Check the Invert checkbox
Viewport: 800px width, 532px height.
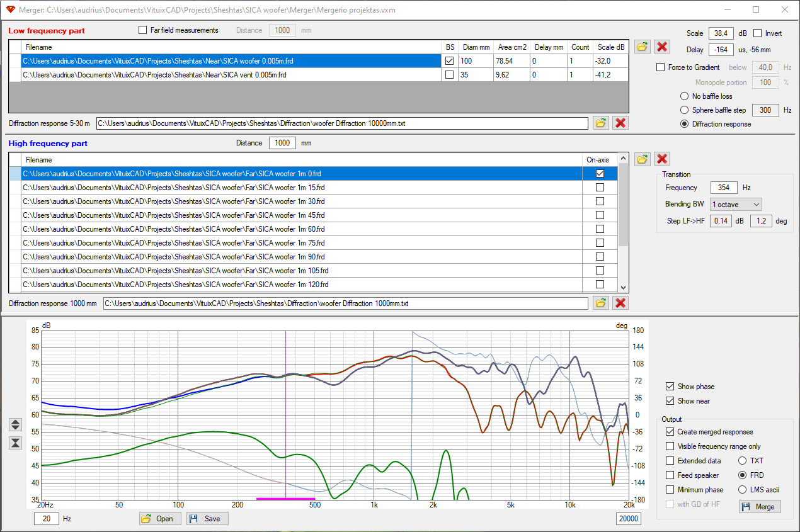(x=758, y=33)
